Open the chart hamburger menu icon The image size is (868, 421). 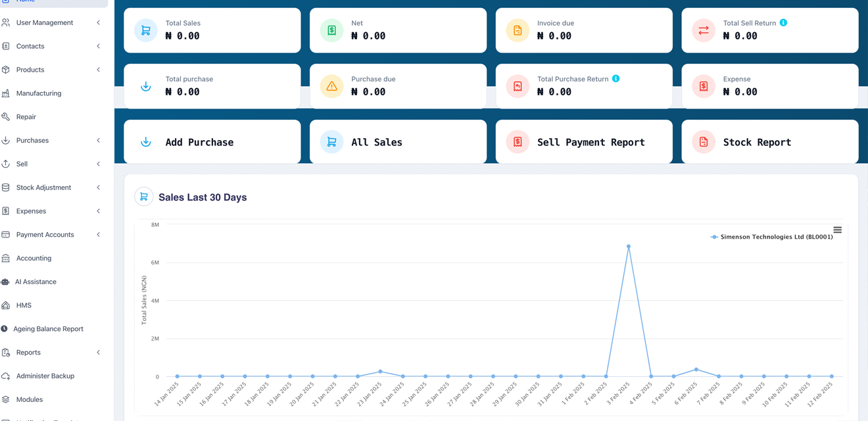point(837,230)
